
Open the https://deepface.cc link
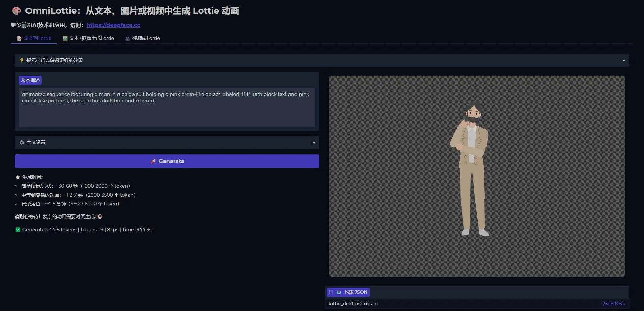point(113,25)
